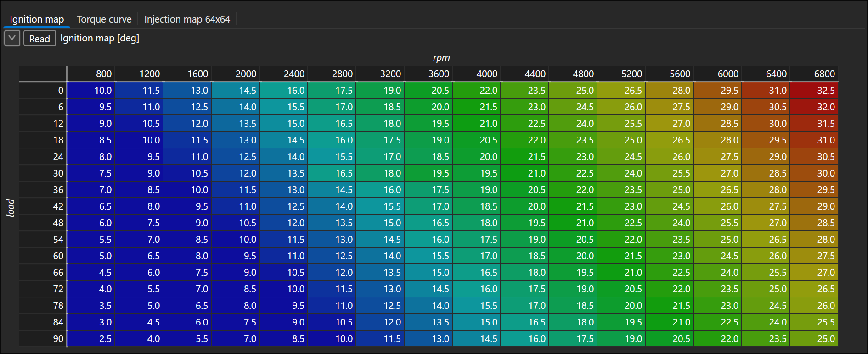The width and height of the screenshot is (868, 354).
Task: Select cell 16.5 at load 30, 2800 rpm
Action: 332,173
